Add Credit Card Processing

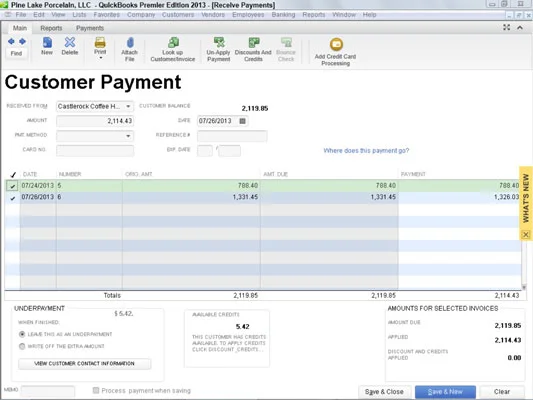click(x=336, y=52)
